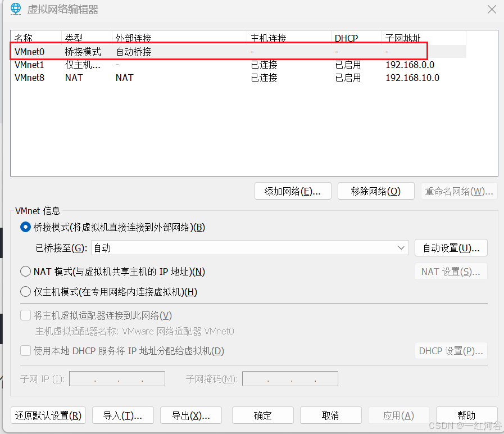Click subnet address 192.168.10.0 cell
This screenshot has width=504, height=434.
(x=412, y=78)
